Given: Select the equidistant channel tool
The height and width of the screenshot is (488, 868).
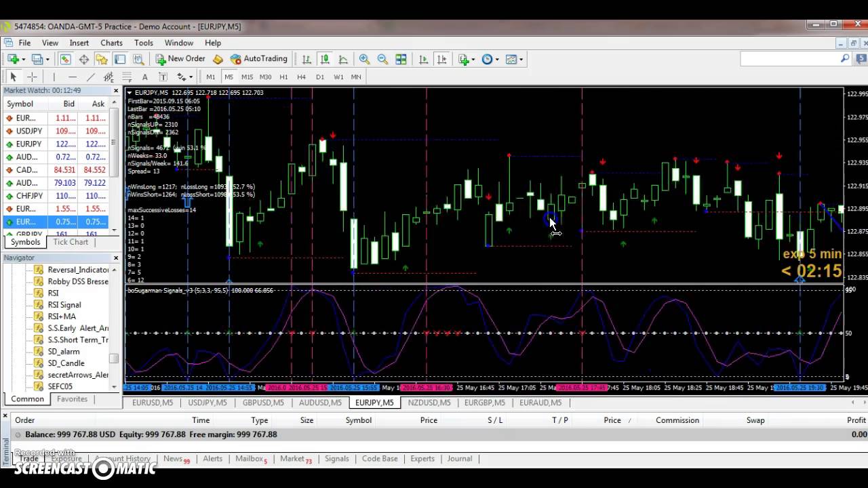Looking at the screenshot, I should pyautogui.click(x=108, y=77).
